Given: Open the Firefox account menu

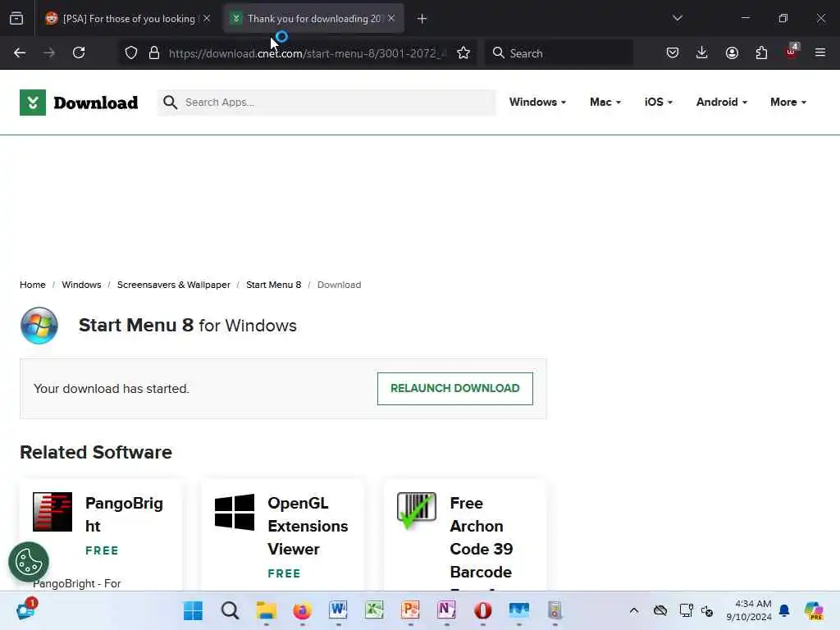Looking at the screenshot, I should click(732, 53).
